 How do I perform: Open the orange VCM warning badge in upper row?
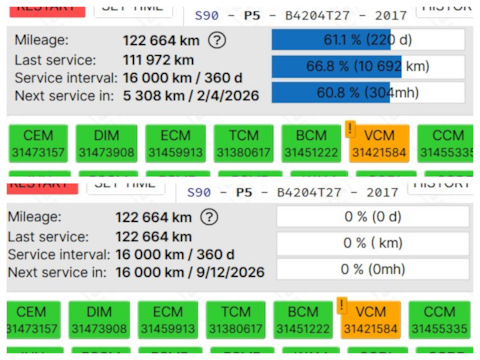click(350, 129)
